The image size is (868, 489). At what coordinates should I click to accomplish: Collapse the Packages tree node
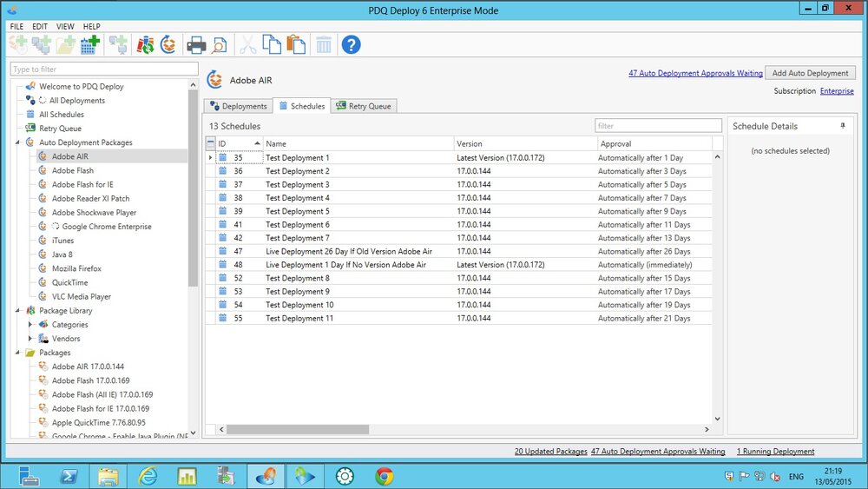(x=17, y=353)
